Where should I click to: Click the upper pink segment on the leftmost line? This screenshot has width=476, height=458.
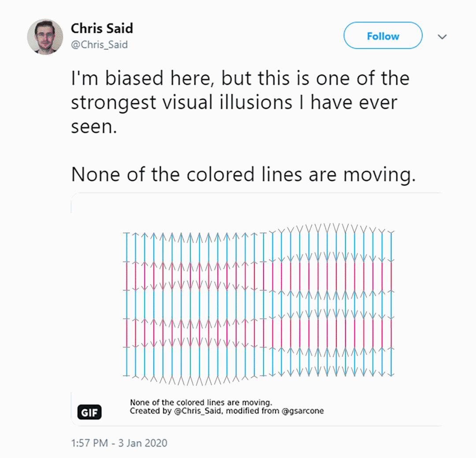coord(126,276)
